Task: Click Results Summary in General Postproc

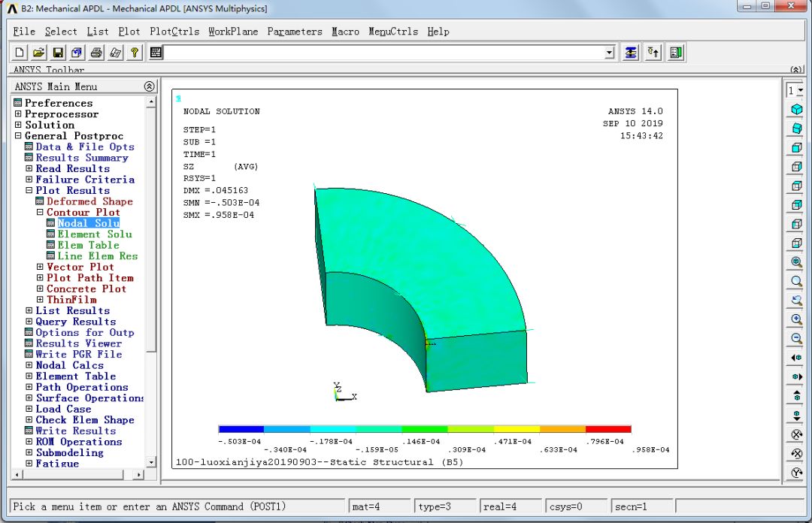Action: (x=82, y=157)
